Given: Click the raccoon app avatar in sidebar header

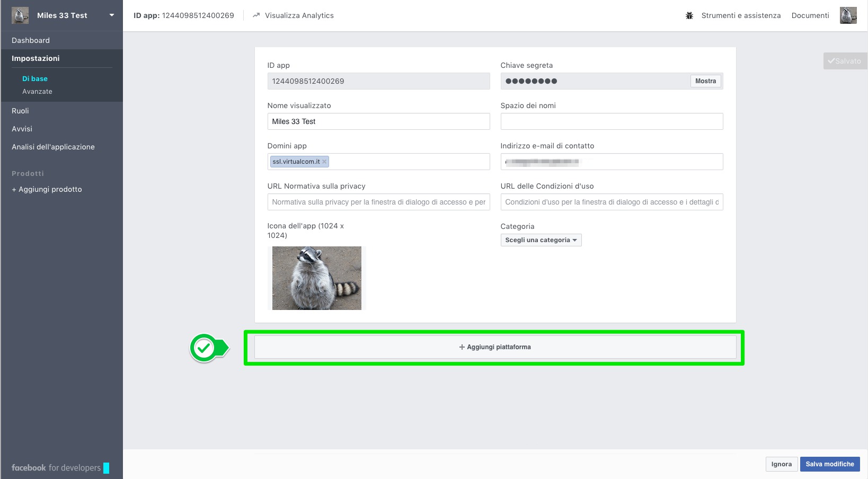Looking at the screenshot, I should 20,15.
